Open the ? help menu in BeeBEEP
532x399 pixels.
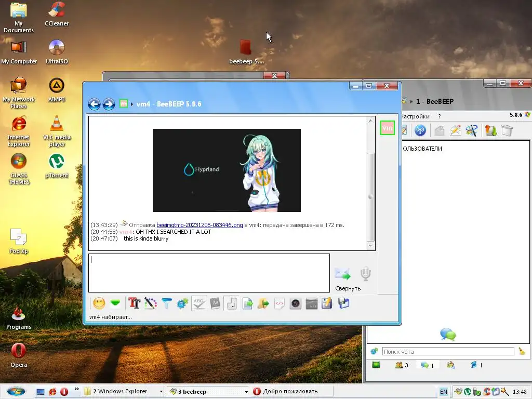[440, 116]
